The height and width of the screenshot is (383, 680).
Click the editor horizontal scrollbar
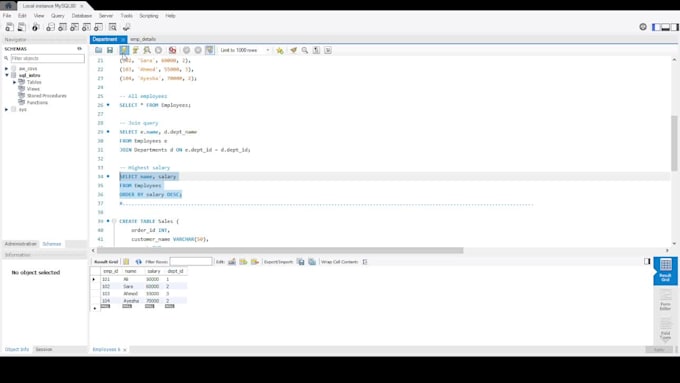[x=280, y=251]
